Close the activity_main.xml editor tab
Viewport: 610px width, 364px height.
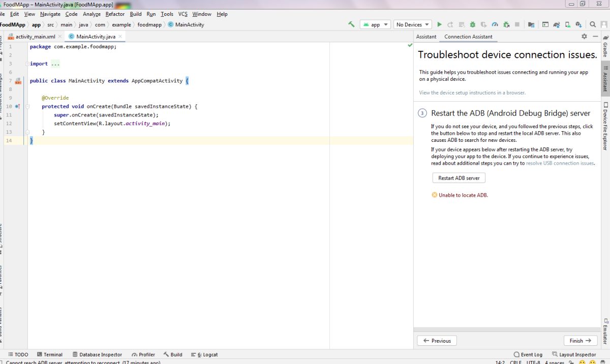pos(59,37)
